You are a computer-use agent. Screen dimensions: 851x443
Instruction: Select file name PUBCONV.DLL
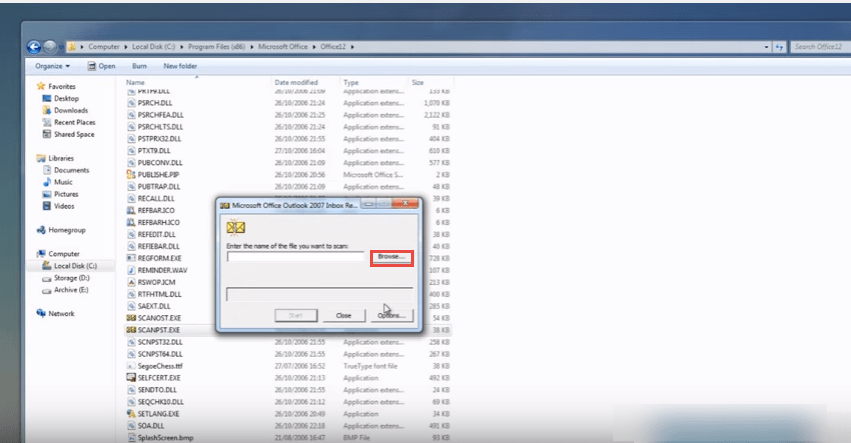(160, 163)
